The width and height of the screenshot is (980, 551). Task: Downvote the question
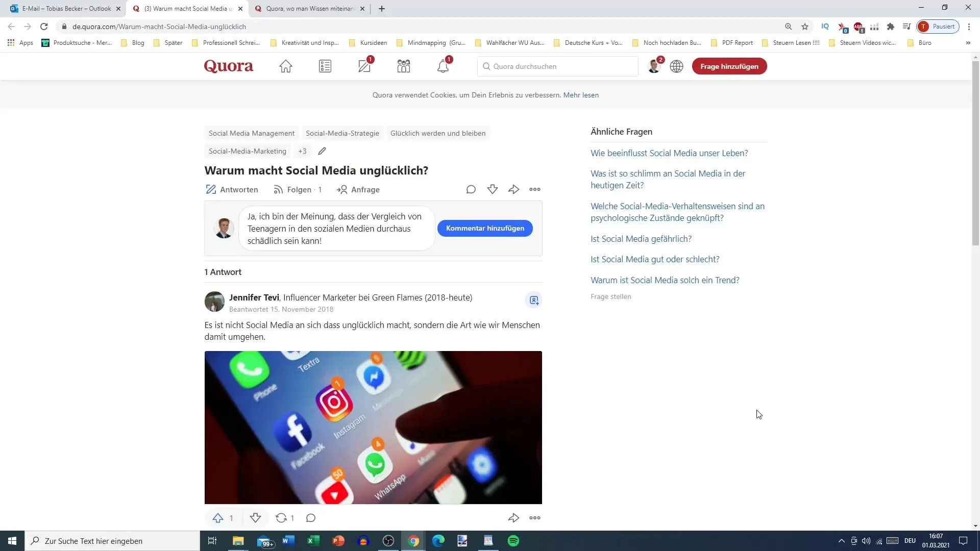pyautogui.click(x=493, y=189)
